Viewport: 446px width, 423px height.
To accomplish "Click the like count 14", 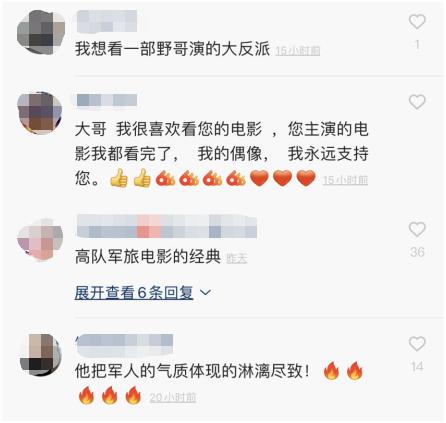I will (417, 367).
